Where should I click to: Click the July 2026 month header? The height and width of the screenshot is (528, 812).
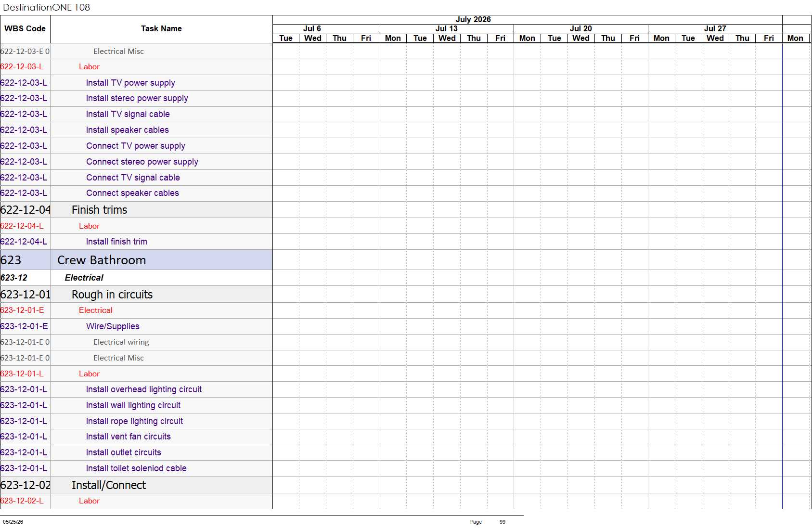[473, 20]
